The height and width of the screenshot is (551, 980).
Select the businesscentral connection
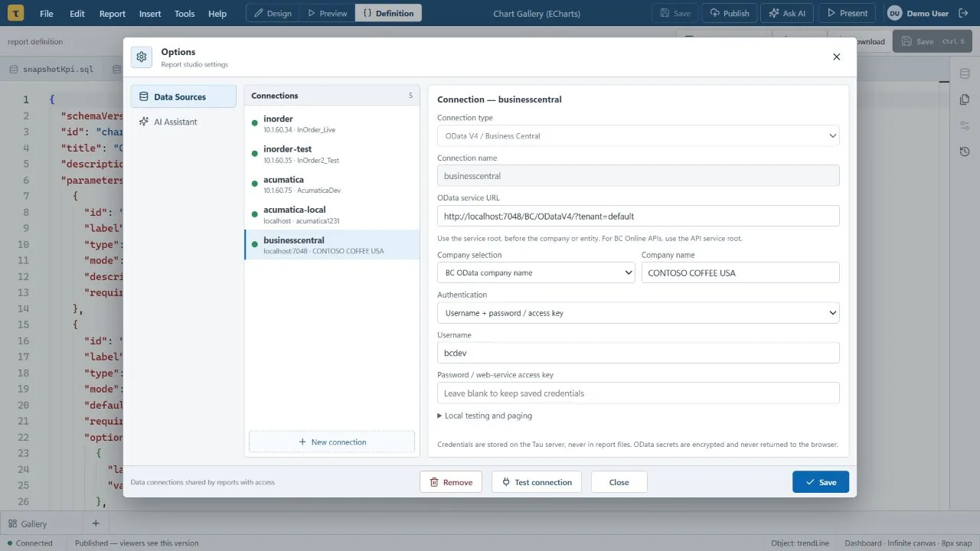pyautogui.click(x=332, y=245)
